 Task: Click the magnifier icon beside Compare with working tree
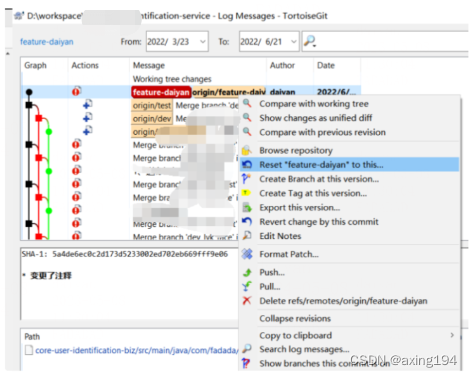247,103
